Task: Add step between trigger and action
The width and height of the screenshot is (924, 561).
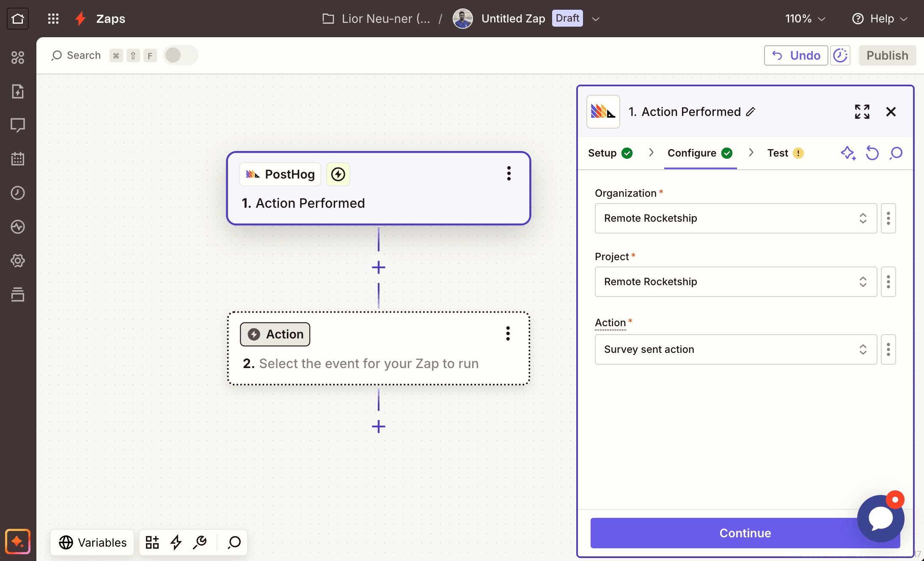Action: [379, 267]
